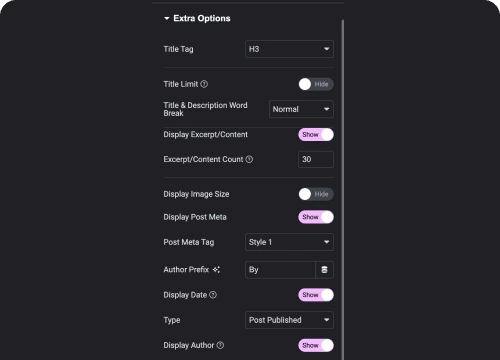The image size is (500, 360).
Task: Hide the author with Display Author toggle
Action: click(x=316, y=345)
